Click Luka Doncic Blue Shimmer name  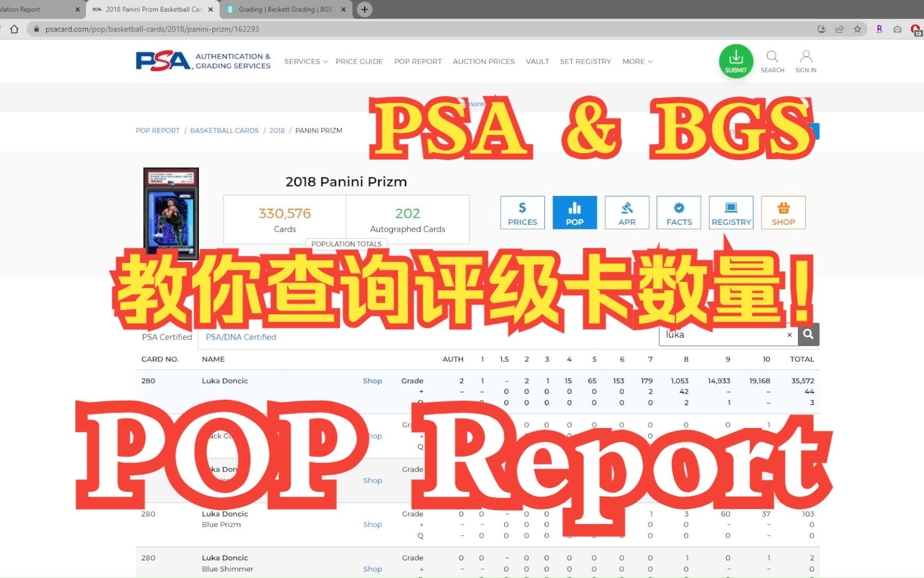[228, 563]
